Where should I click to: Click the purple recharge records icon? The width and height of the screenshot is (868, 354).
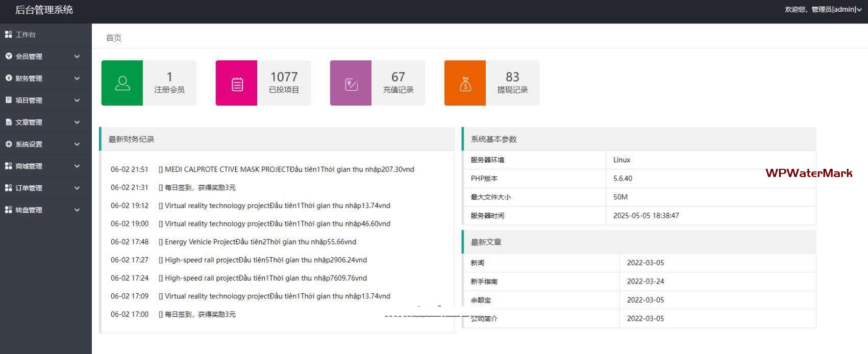point(351,84)
